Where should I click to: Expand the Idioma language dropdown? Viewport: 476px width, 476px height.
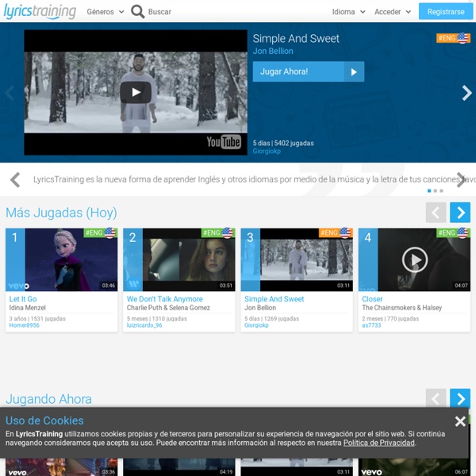pyautogui.click(x=348, y=12)
